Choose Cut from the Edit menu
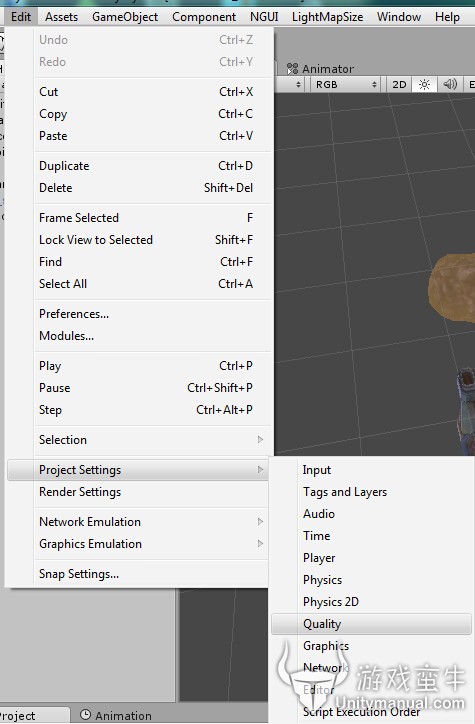Screen dimensions: 475x724 (x=146, y=91)
